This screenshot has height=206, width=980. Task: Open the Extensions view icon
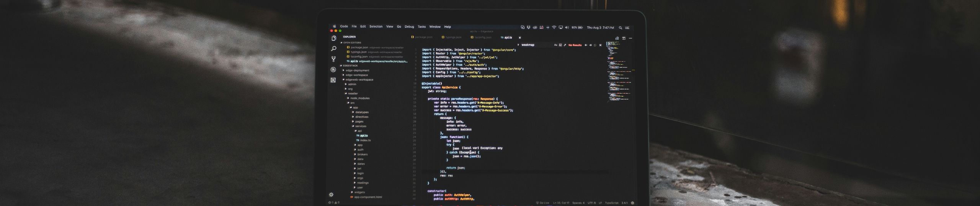tap(333, 80)
